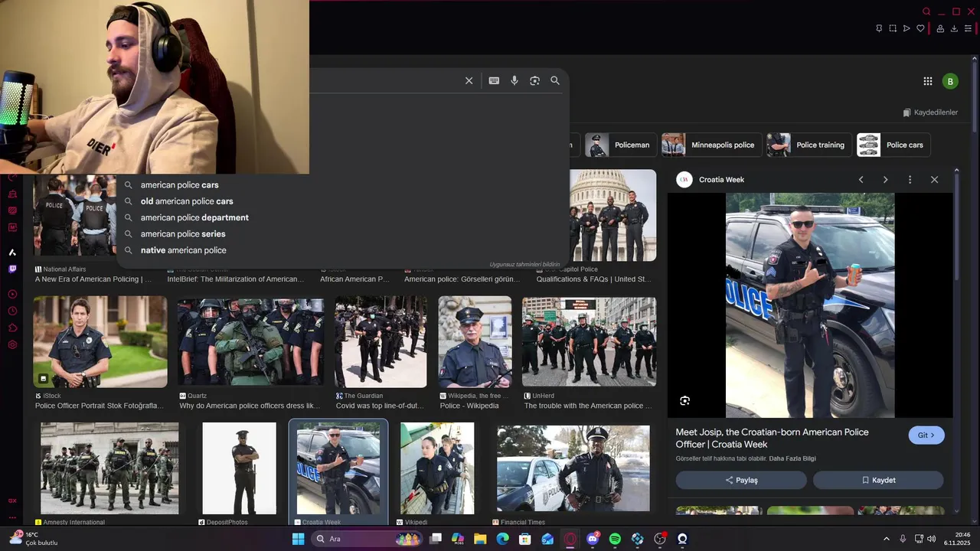Search inside image with Lens icon on preview
980x551 pixels.
point(685,400)
